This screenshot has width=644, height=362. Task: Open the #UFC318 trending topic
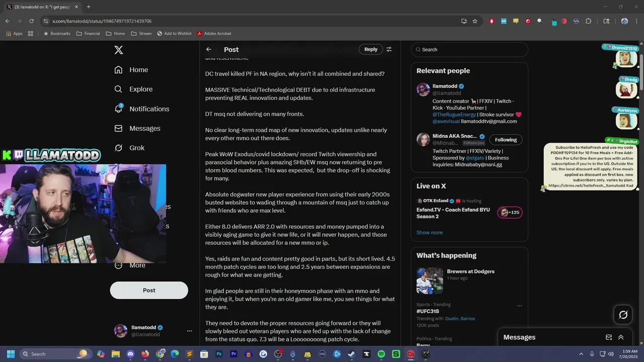[x=428, y=311]
